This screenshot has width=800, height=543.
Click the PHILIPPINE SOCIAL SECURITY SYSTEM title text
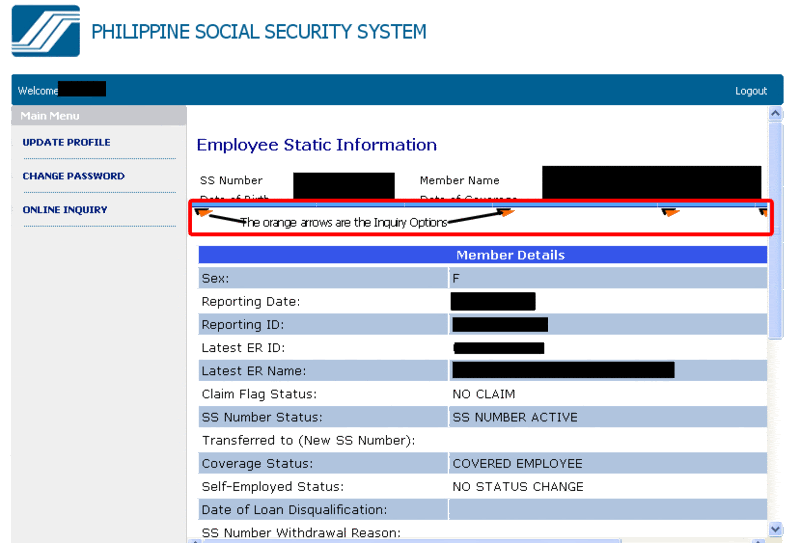[259, 32]
